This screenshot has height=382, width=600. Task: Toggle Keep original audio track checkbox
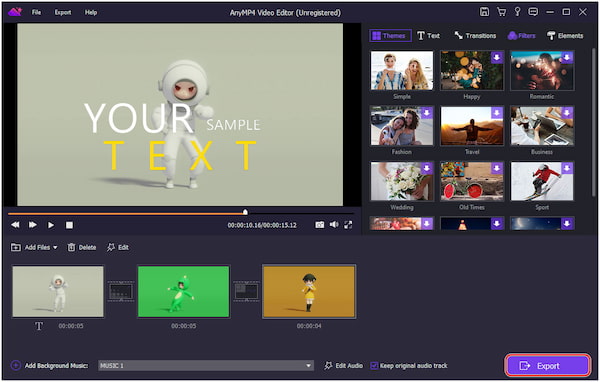pyautogui.click(x=374, y=366)
